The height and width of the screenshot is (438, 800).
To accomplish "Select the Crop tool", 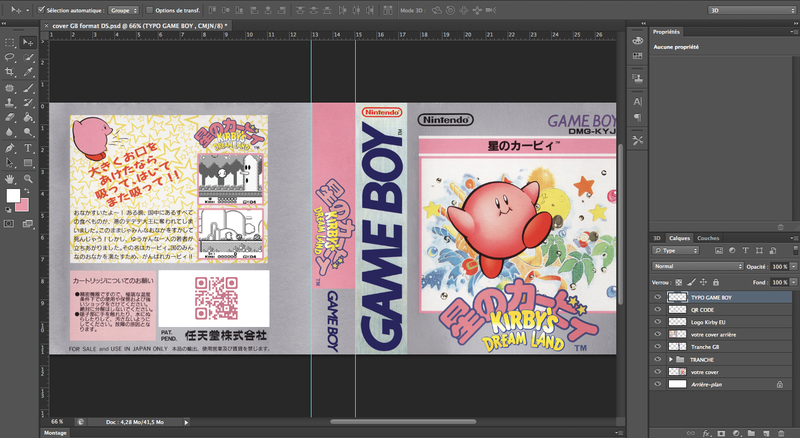I will click(x=10, y=72).
